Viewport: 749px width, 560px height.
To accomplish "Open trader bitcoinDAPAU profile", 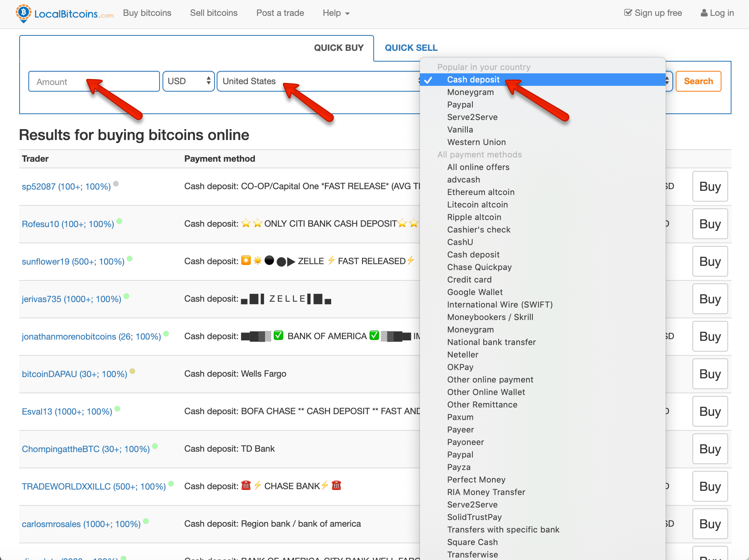I will [x=74, y=374].
